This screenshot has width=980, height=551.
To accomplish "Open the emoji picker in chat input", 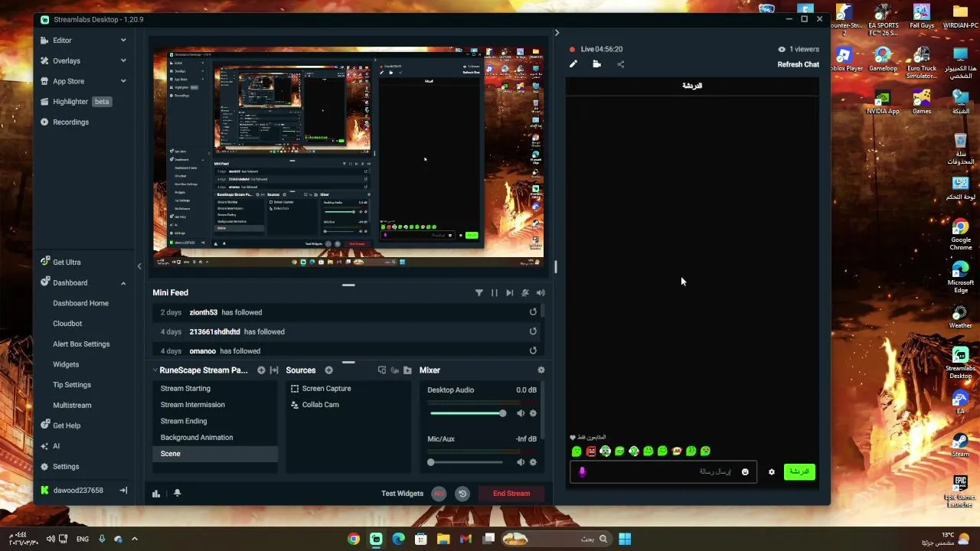I will pos(745,472).
